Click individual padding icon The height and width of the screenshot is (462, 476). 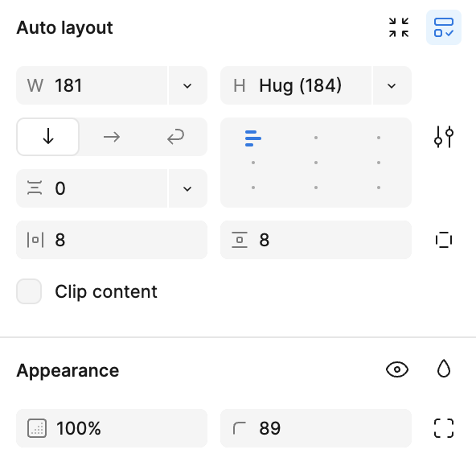coord(444,240)
